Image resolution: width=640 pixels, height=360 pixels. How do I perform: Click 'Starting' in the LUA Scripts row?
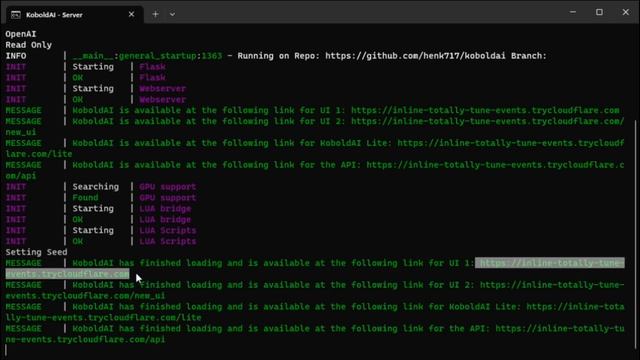(x=93, y=231)
